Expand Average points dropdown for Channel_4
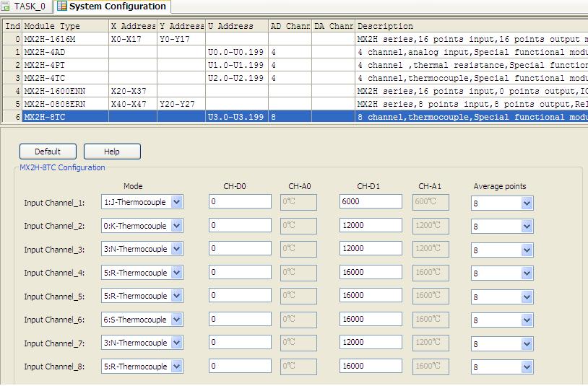The width and height of the screenshot is (588, 386). (527, 273)
